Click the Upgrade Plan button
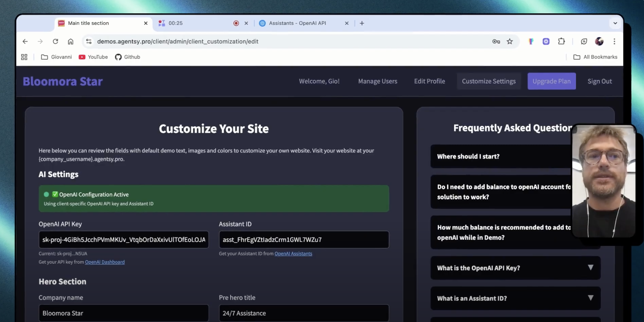Image resolution: width=644 pixels, height=322 pixels. pos(552,81)
